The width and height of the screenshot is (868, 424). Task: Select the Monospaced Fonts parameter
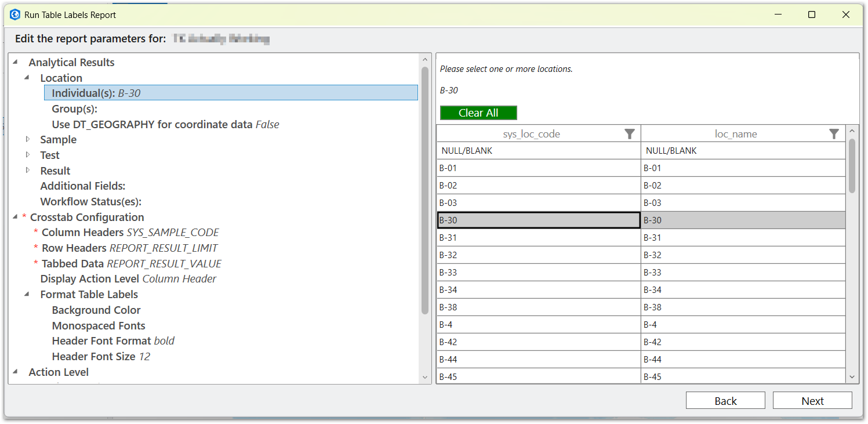(99, 325)
